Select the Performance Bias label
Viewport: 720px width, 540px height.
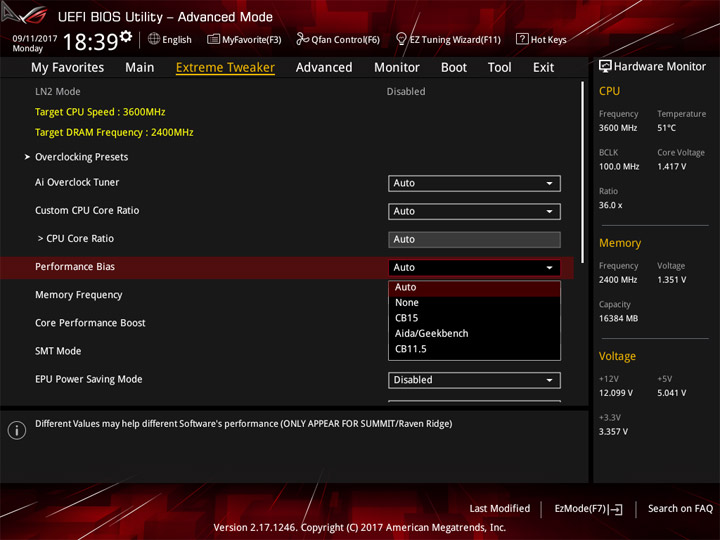click(x=75, y=267)
